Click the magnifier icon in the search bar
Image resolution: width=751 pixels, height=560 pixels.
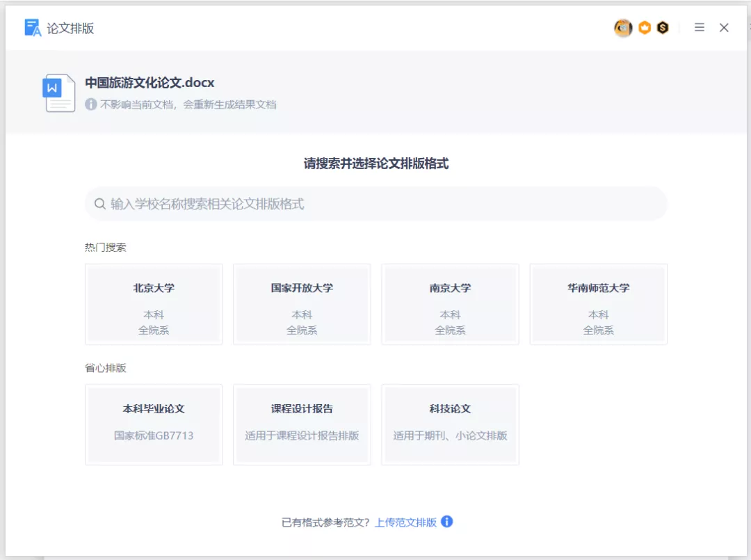click(99, 202)
